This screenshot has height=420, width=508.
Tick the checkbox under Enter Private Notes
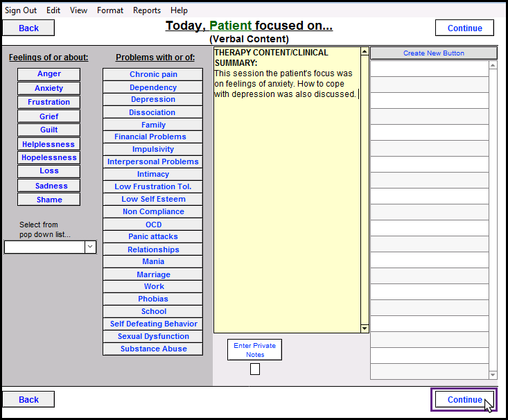(255, 369)
